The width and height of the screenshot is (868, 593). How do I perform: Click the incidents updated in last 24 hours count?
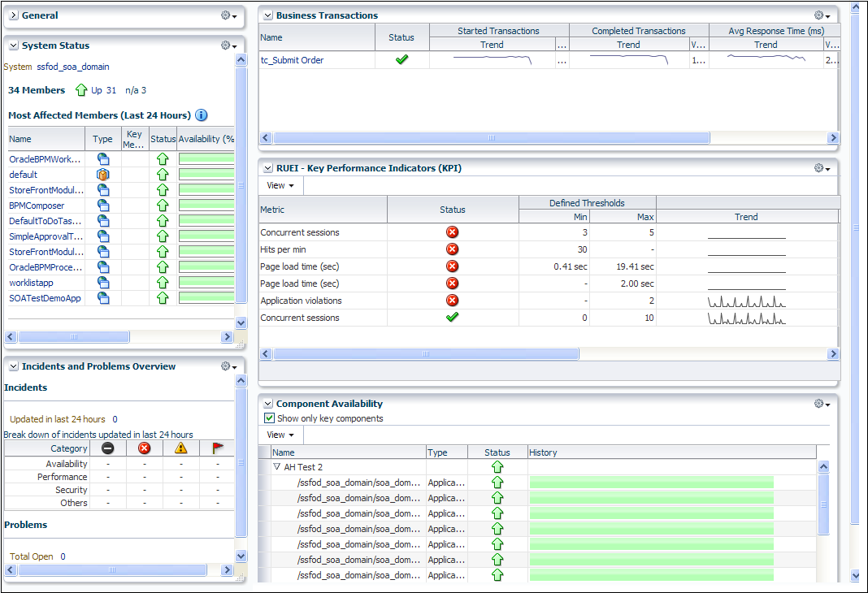[x=115, y=419]
